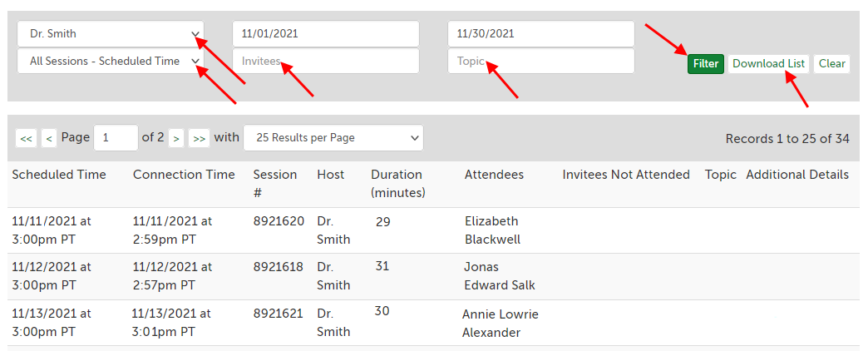This screenshot has width=868, height=351.
Task: Select session number 8921620
Action: coord(279,221)
